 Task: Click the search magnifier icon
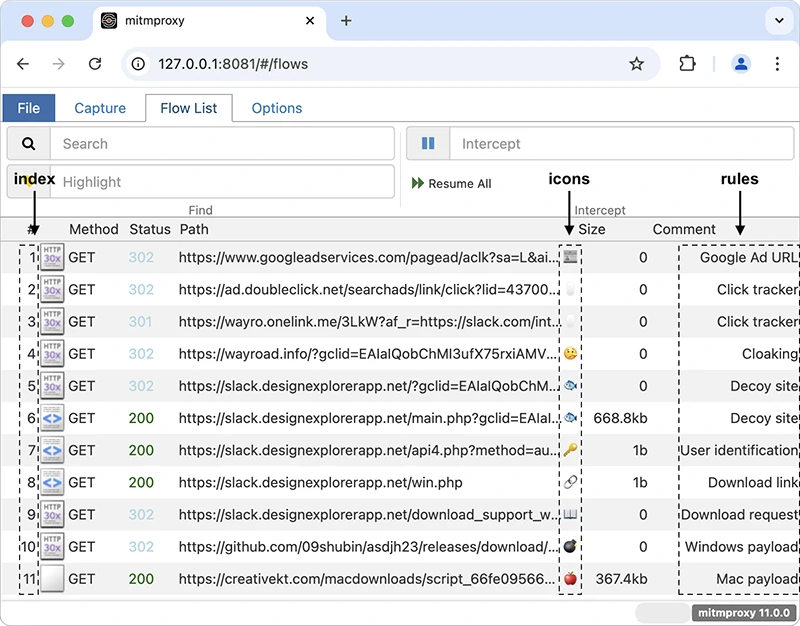coord(28,143)
